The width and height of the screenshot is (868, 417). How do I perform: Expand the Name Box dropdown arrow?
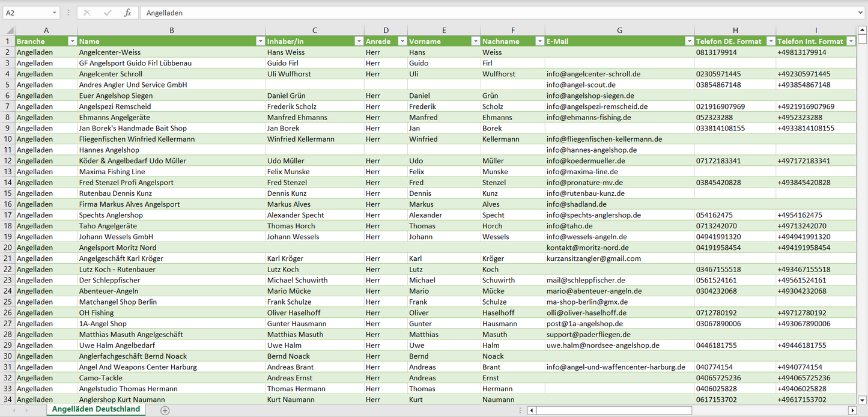click(x=54, y=13)
